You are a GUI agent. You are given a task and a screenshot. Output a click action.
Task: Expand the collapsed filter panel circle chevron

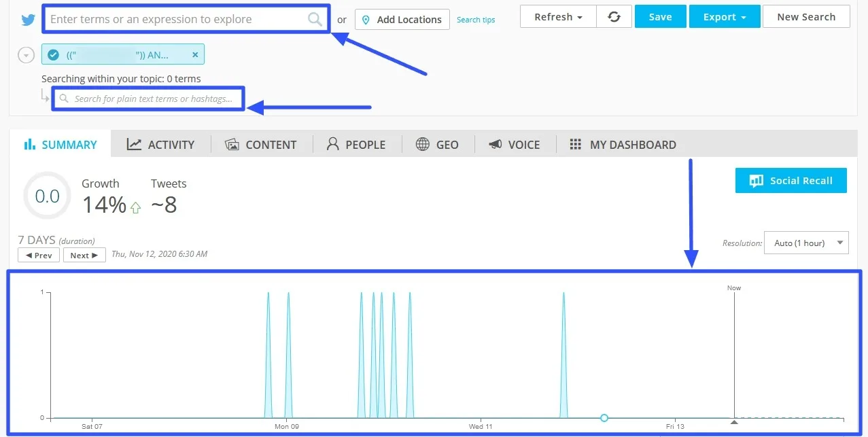(x=26, y=54)
